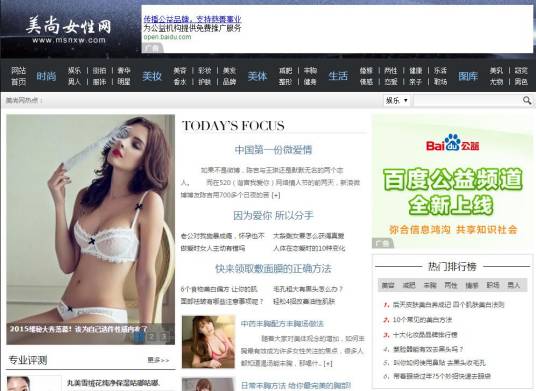Screen dimensions: 536x391
Task: Select 两性 subcategory under 生活
Action: [x=391, y=70]
